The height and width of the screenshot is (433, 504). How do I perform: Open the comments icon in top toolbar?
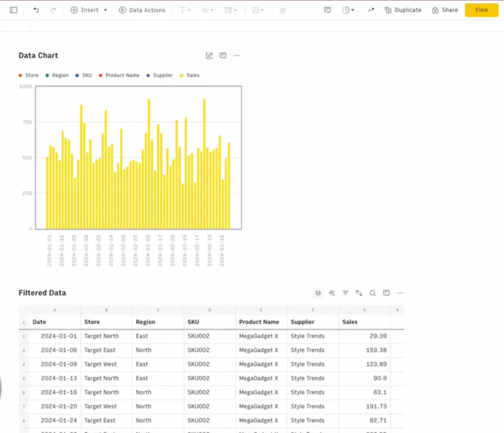pos(327,10)
